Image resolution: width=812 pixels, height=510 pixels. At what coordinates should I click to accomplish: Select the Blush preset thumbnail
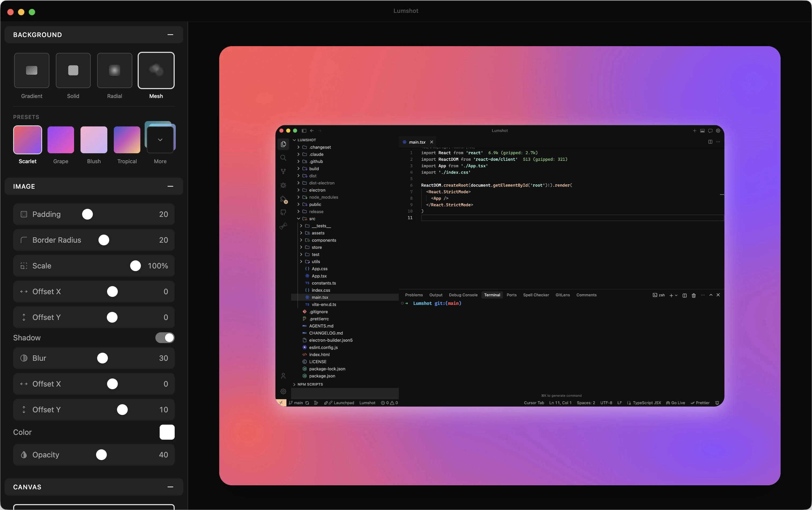94,140
